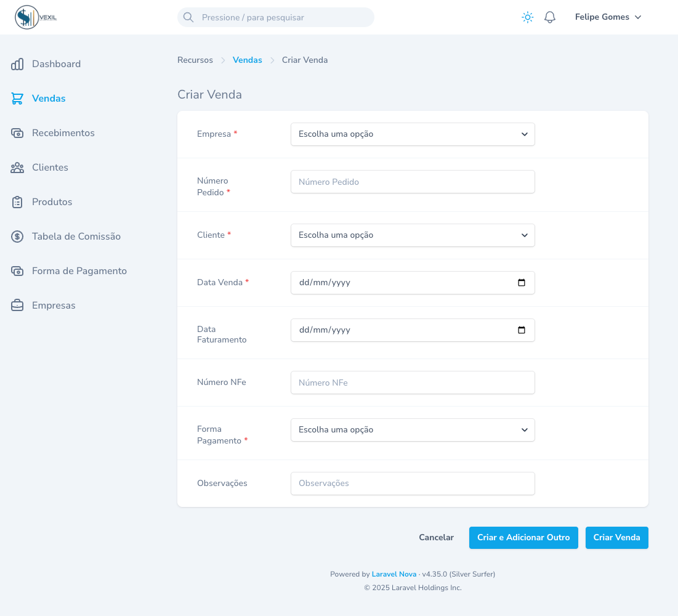This screenshot has width=678, height=616.
Task: Expand the Forma Pagamento dropdown
Action: 413,430
